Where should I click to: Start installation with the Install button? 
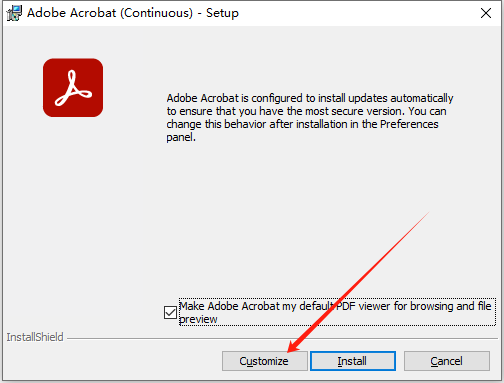(x=353, y=361)
